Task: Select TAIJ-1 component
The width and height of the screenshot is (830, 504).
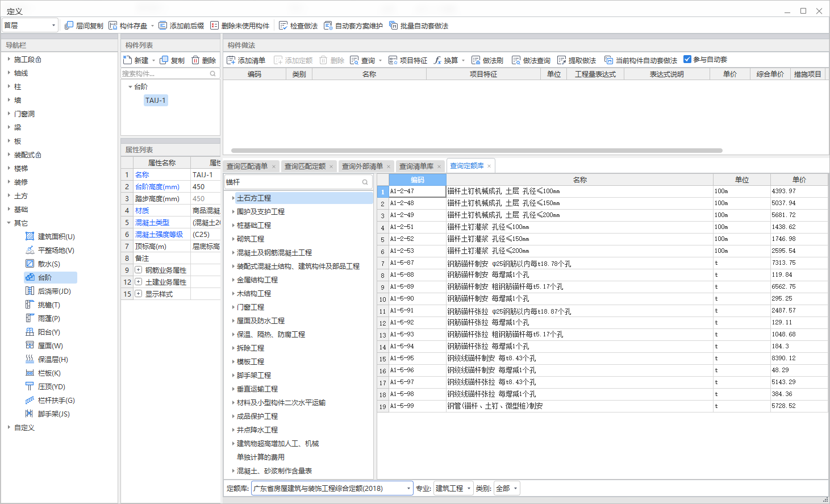Action: (156, 101)
